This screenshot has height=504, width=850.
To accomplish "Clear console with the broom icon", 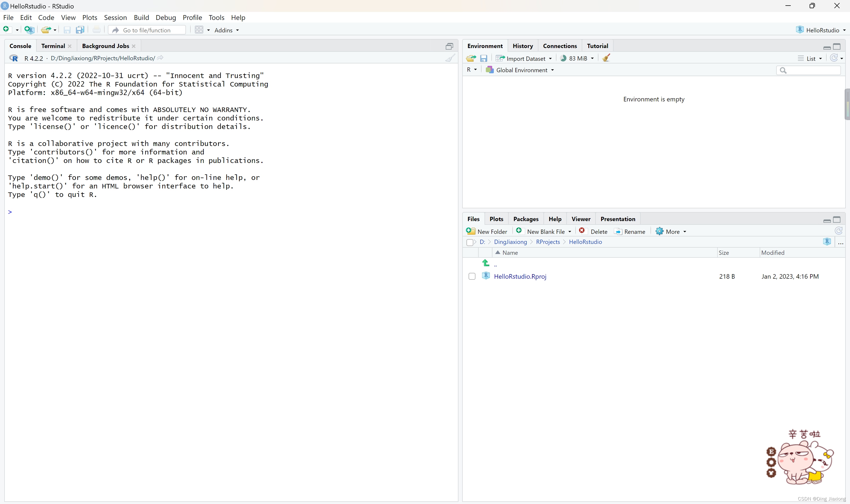I will coord(450,58).
